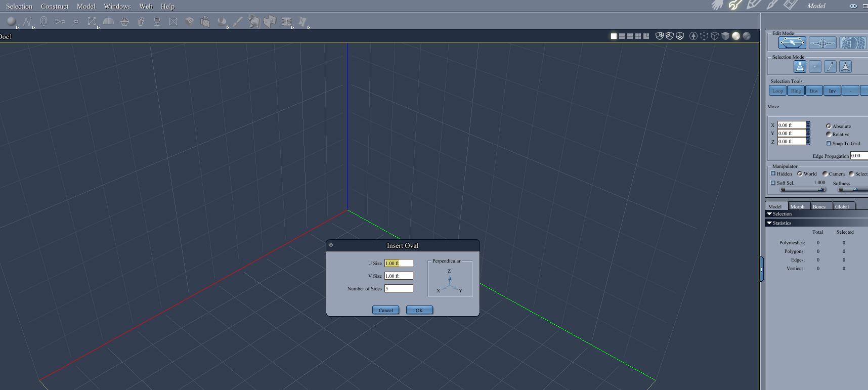Open the Selection menu
This screenshot has height=390, width=868.
tap(19, 6)
